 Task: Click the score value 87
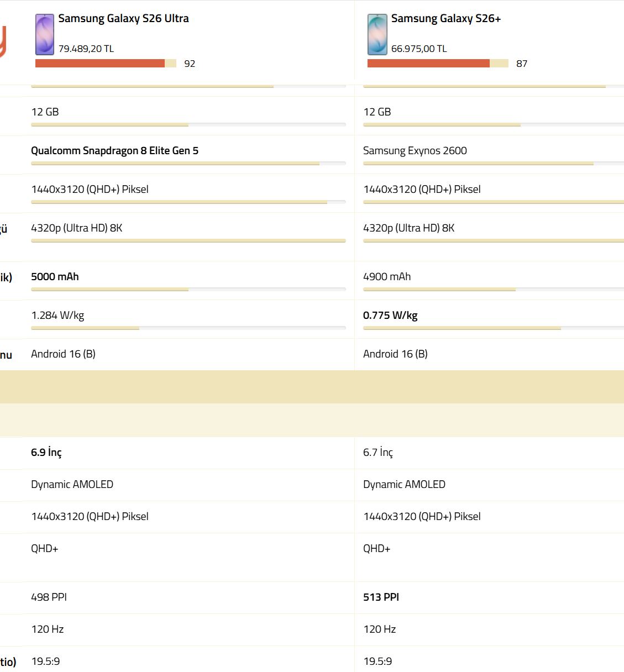pyautogui.click(x=522, y=64)
